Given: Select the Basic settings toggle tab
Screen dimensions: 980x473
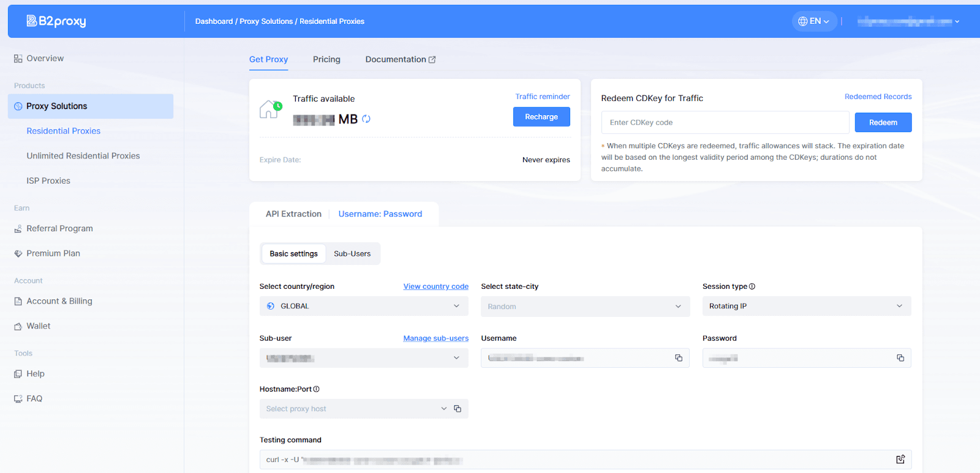Looking at the screenshot, I should tap(293, 254).
